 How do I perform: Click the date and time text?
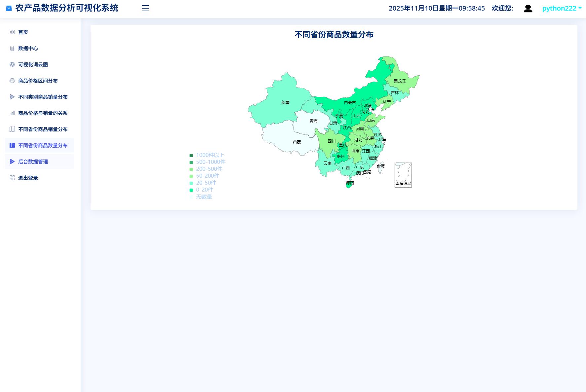coord(437,8)
